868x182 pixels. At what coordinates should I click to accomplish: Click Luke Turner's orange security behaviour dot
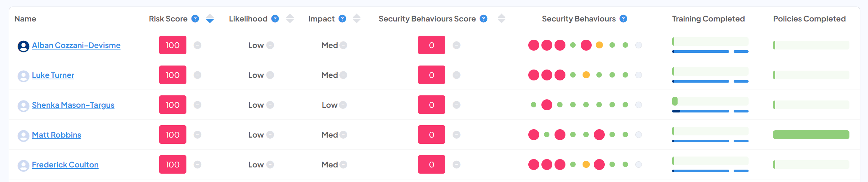586,75
